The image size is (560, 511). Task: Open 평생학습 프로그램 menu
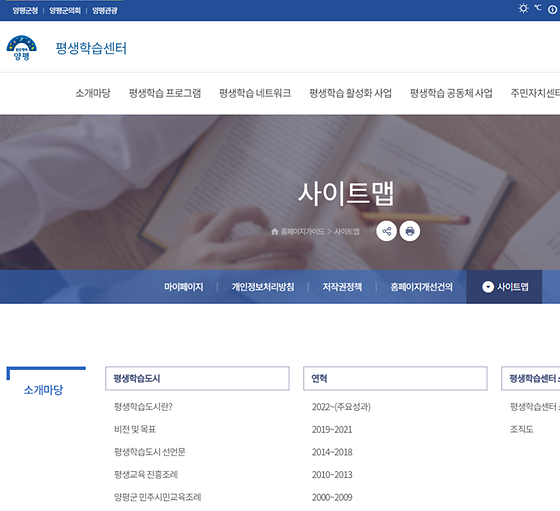click(165, 93)
